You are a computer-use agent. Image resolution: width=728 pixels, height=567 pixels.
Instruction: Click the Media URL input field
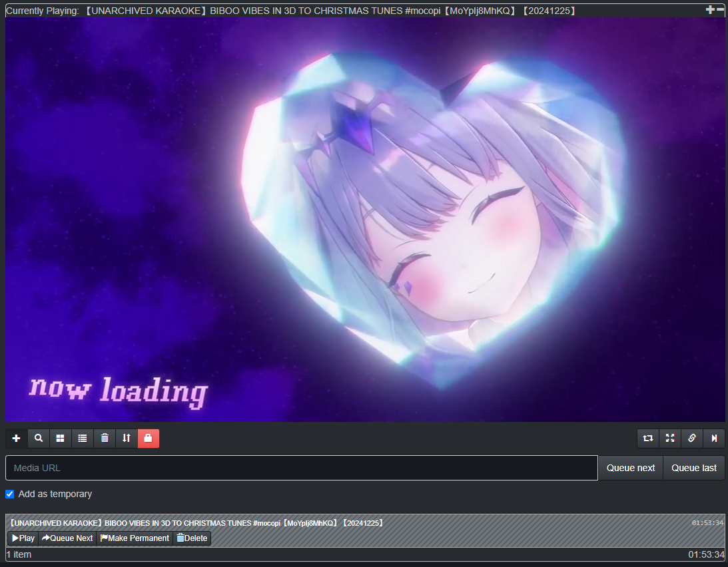pos(301,468)
